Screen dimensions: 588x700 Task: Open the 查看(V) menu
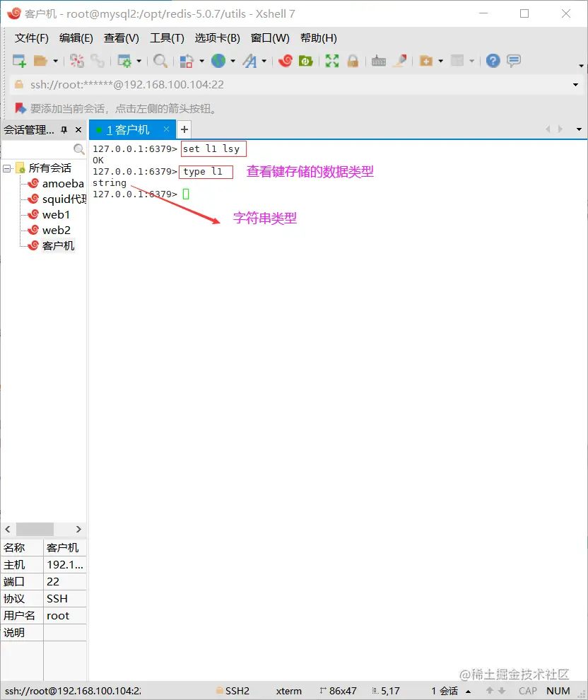pos(121,38)
